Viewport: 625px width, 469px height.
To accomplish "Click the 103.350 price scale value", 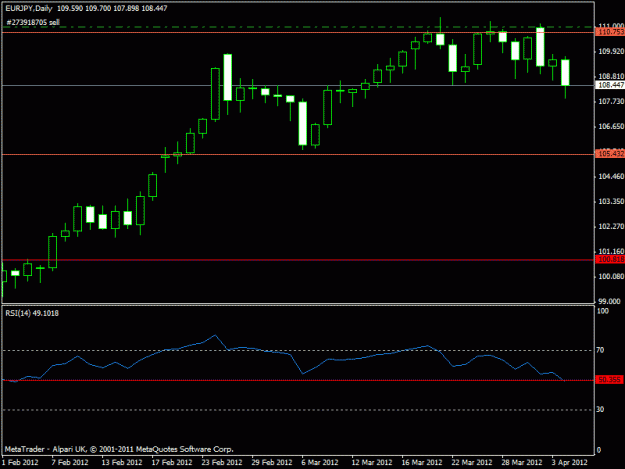I will [611, 201].
